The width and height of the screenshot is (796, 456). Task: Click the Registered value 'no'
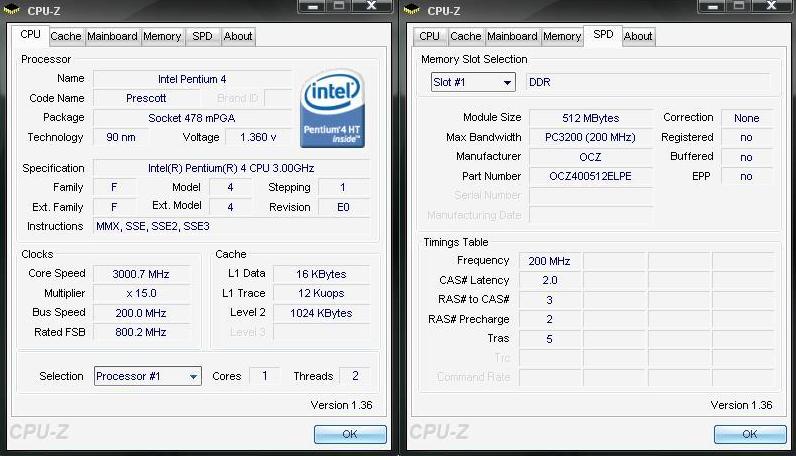[x=747, y=138]
